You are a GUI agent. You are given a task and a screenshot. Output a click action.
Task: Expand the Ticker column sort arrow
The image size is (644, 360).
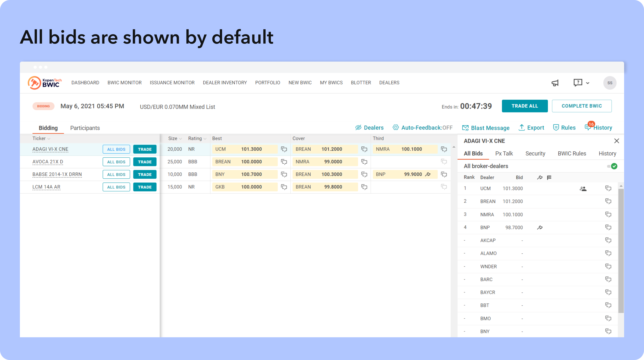pyautogui.click(x=49, y=139)
